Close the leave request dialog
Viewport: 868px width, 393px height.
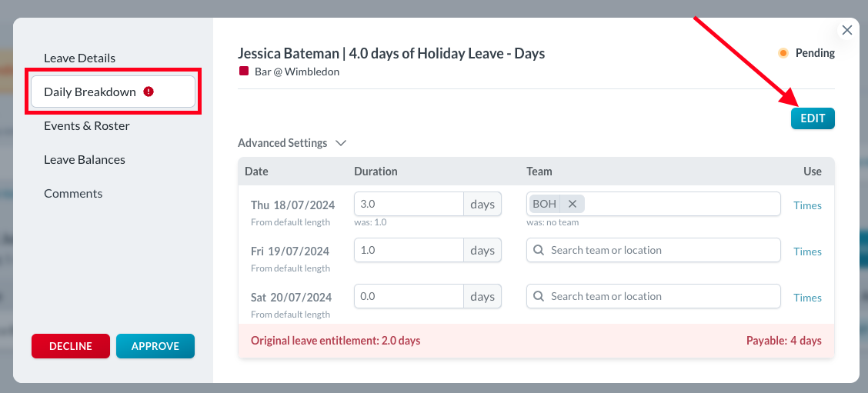(x=847, y=30)
